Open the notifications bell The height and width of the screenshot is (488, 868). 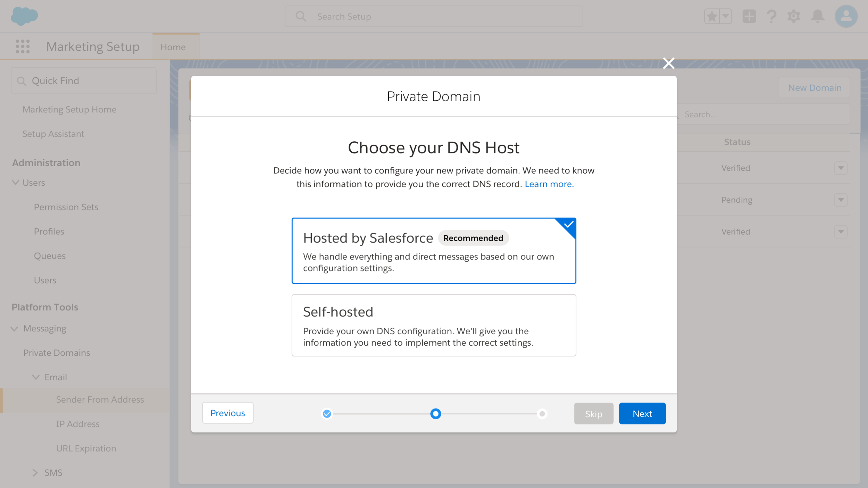818,16
